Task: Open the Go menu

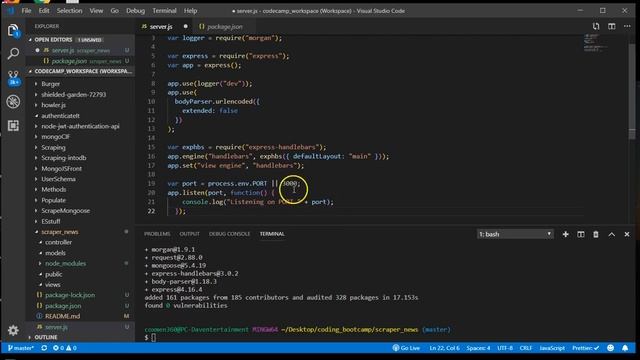Action: point(115,11)
